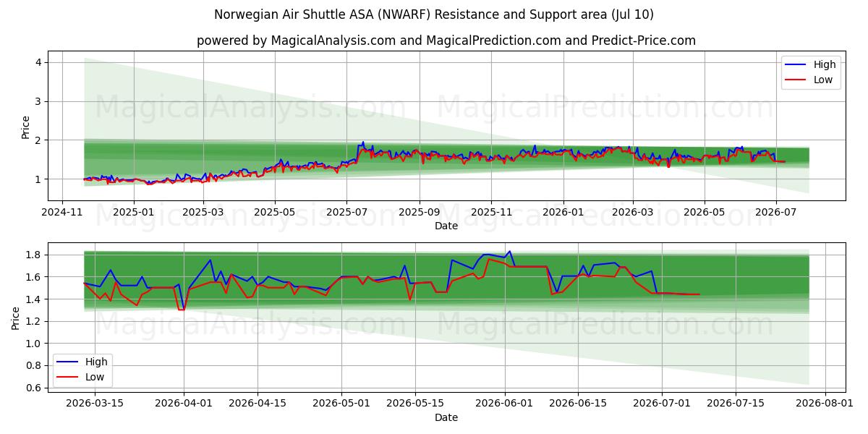Click 'High' in the top chart legend
This screenshot has width=868, height=434.
pos(825,64)
